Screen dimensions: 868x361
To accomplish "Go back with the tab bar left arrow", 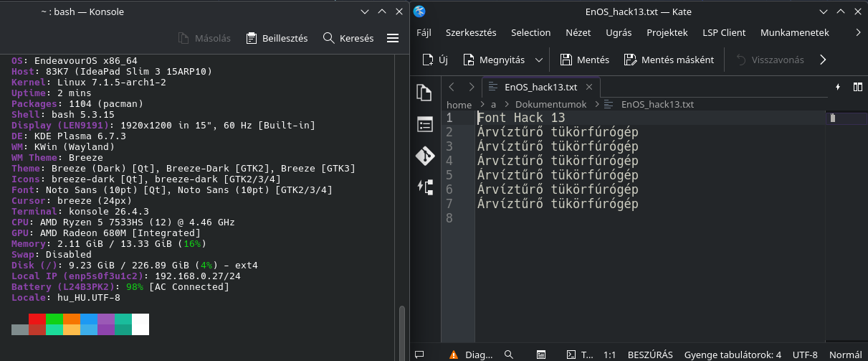I will (452, 87).
